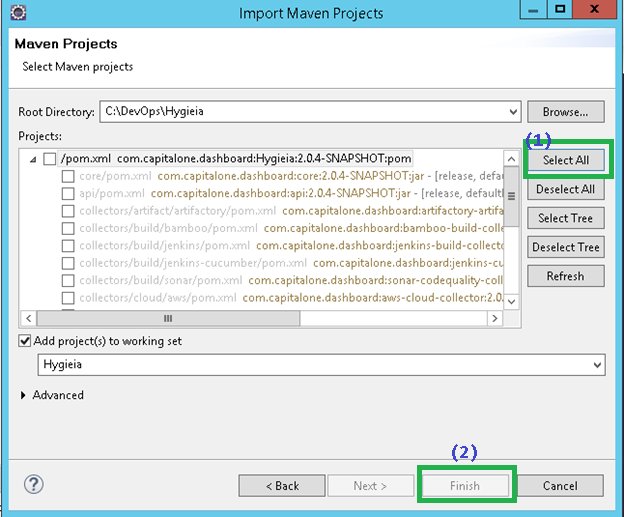Go to previous step with Back

coord(282,485)
